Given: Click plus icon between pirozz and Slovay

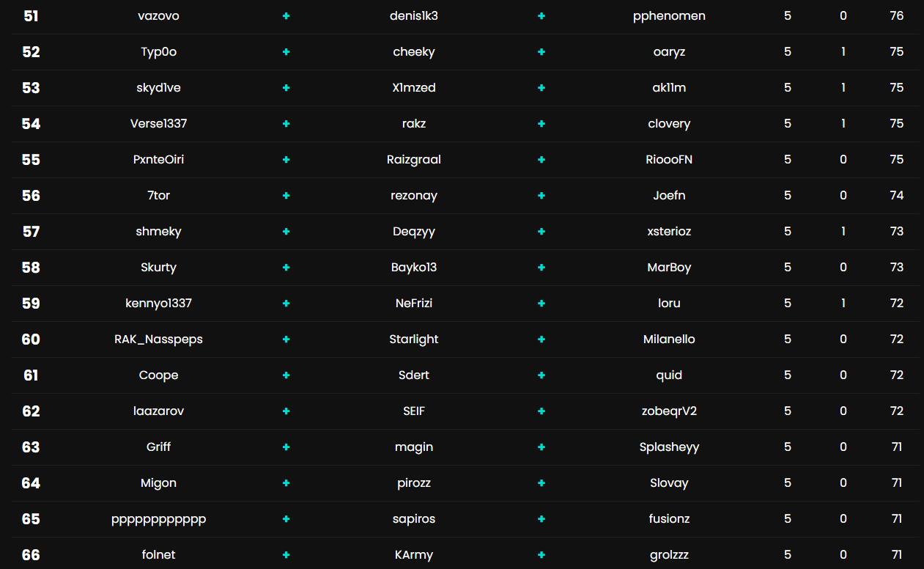Looking at the screenshot, I should (542, 483).
